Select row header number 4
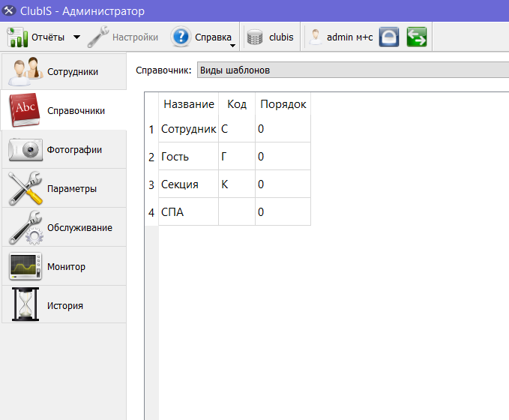 (x=151, y=212)
